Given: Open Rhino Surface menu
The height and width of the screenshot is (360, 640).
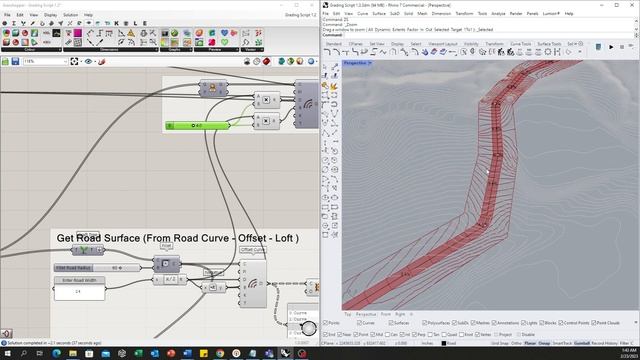Looking at the screenshot, I should (379, 13).
